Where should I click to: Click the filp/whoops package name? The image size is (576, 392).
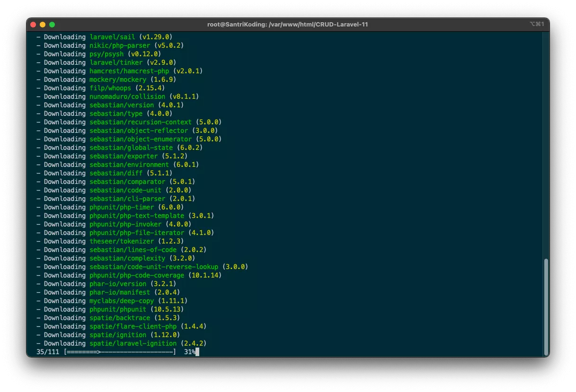pyautogui.click(x=110, y=88)
